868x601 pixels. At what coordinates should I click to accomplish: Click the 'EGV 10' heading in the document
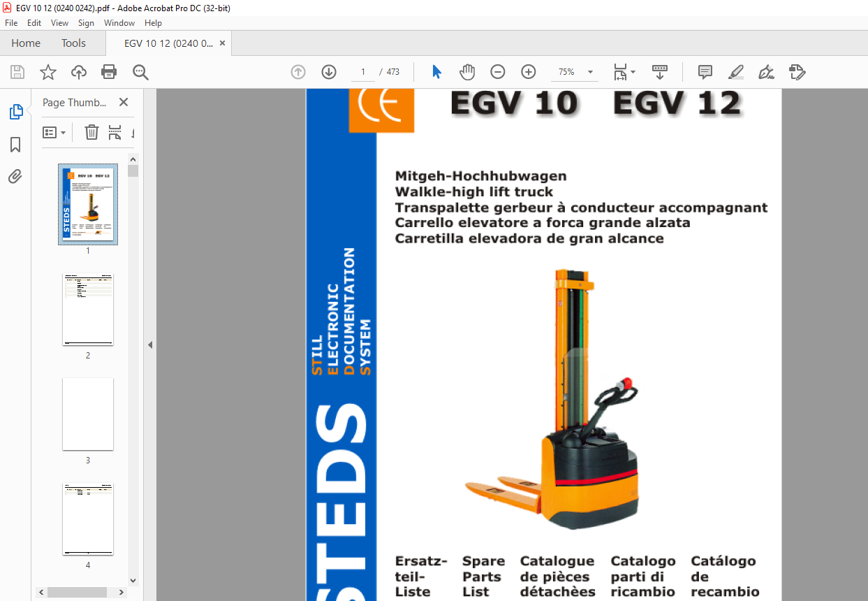(515, 103)
